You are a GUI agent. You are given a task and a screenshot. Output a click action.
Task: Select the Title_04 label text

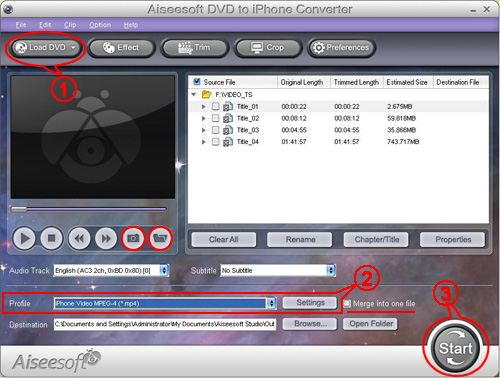[248, 142]
